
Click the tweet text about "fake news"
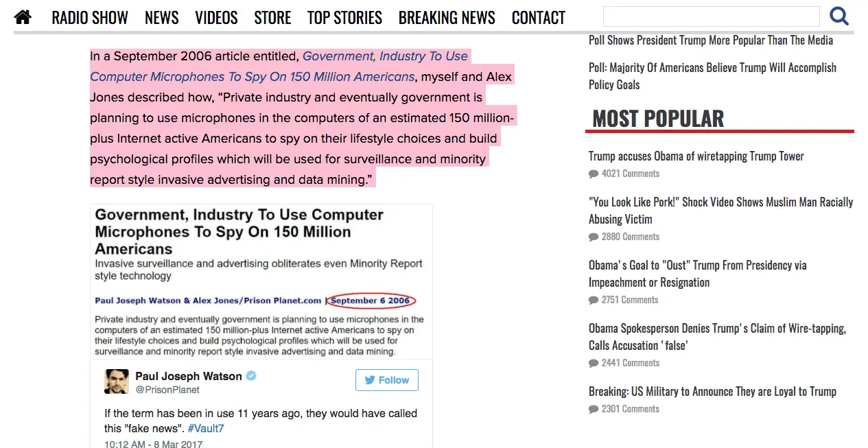pos(261,421)
